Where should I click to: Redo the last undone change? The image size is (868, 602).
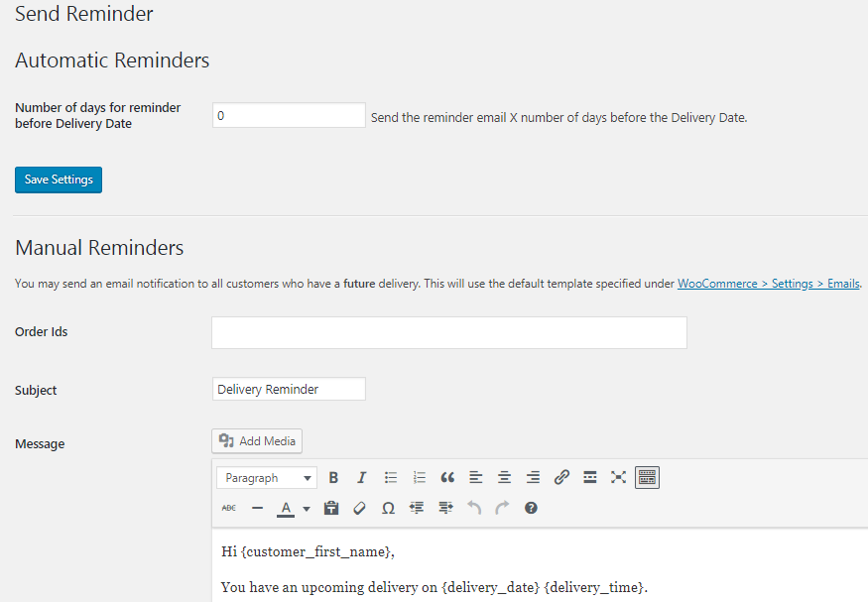tap(502, 508)
